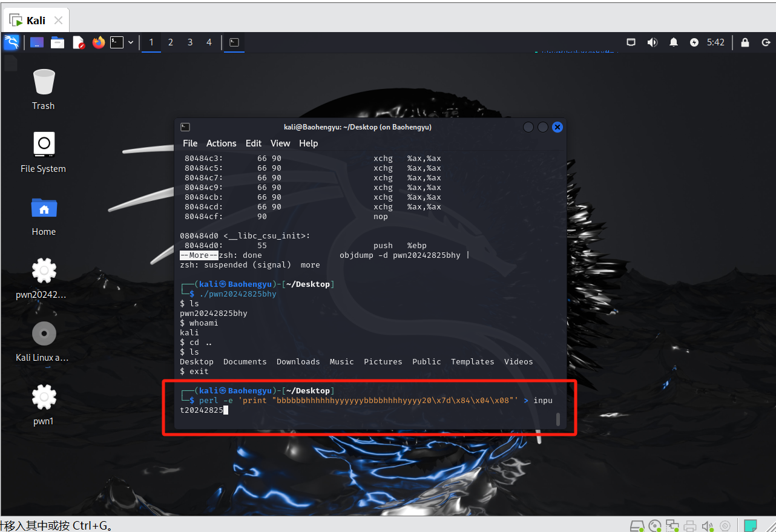Click 'Music' in the ls output
The image size is (776, 532).
342,362
